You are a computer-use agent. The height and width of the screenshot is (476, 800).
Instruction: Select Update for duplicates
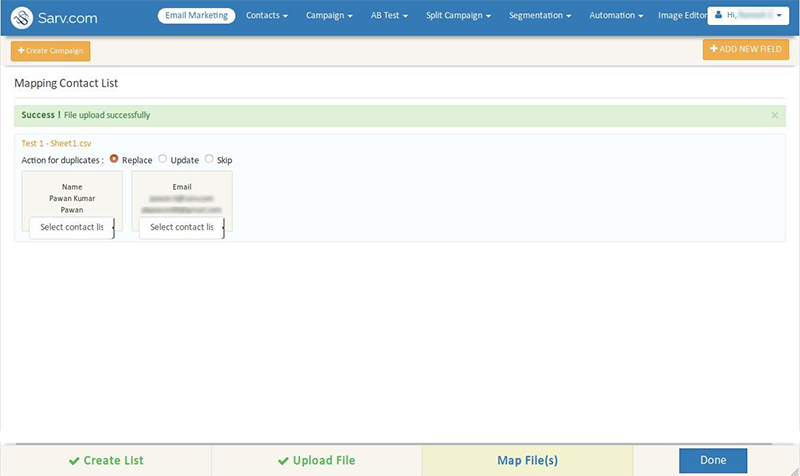pyautogui.click(x=162, y=159)
